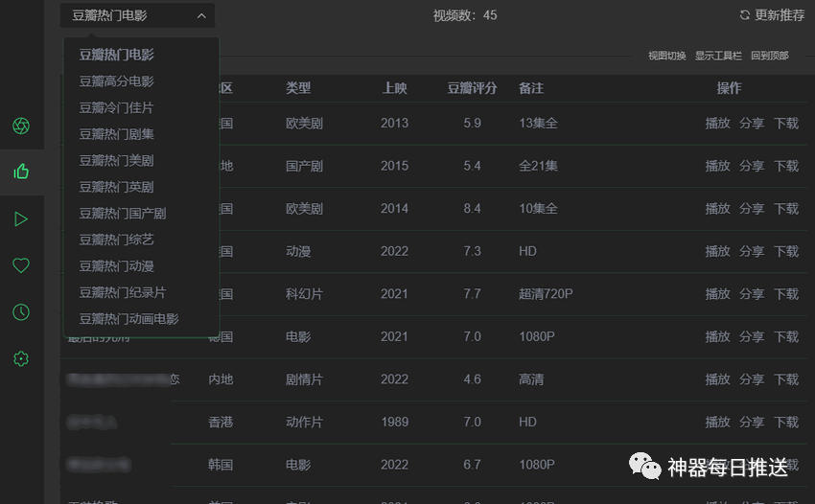
Task: Click 回到顶部 link
Action: (x=770, y=56)
